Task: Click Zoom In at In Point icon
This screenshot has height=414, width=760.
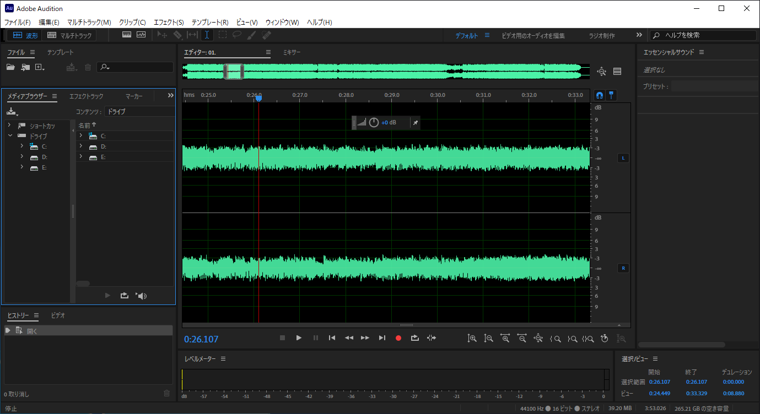Action: point(555,338)
